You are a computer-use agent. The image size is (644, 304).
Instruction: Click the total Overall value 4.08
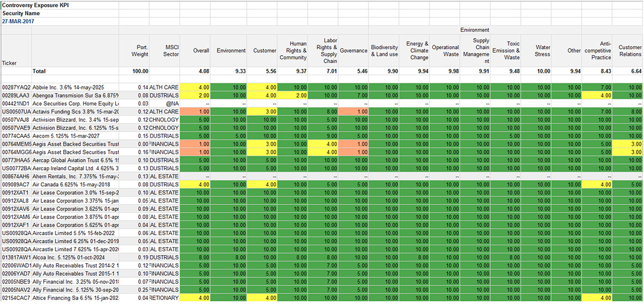(x=204, y=71)
